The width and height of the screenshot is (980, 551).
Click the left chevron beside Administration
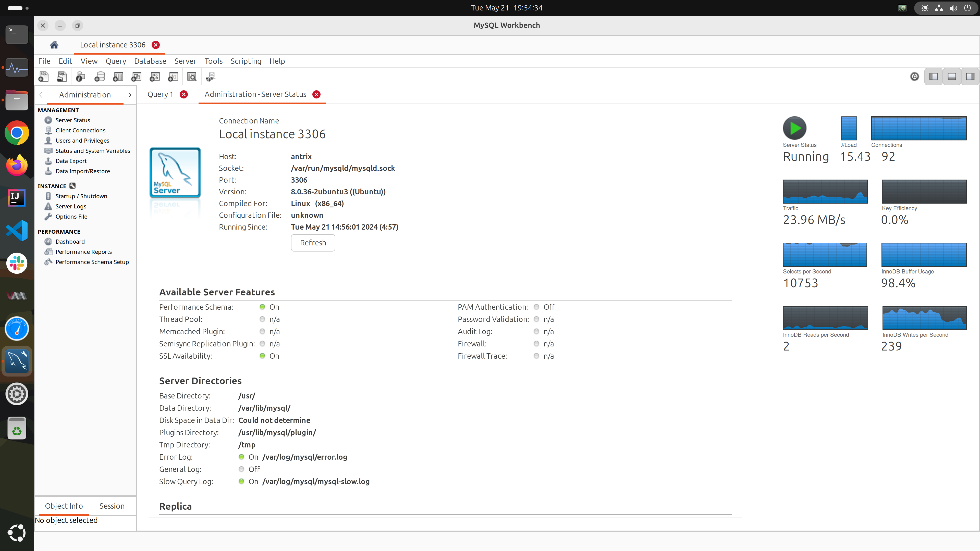coord(41,95)
